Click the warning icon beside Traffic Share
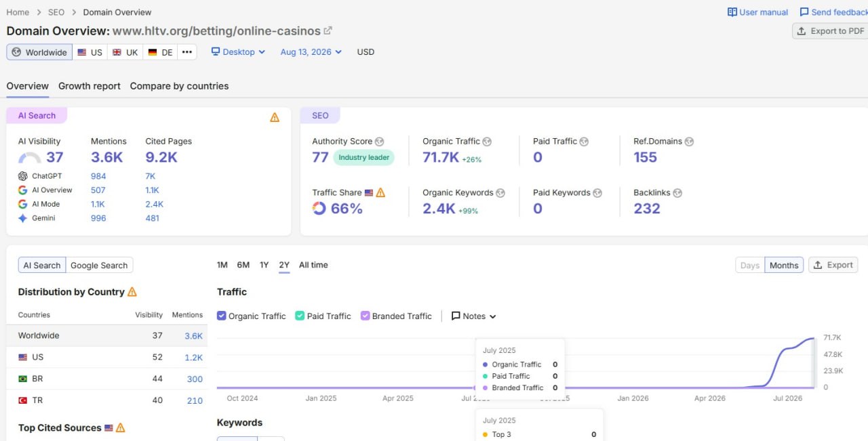This screenshot has width=868, height=441. click(380, 192)
